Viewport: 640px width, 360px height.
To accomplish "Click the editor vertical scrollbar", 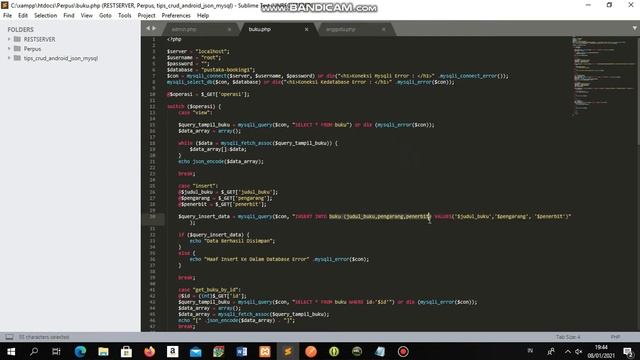I will [x=638, y=90].
